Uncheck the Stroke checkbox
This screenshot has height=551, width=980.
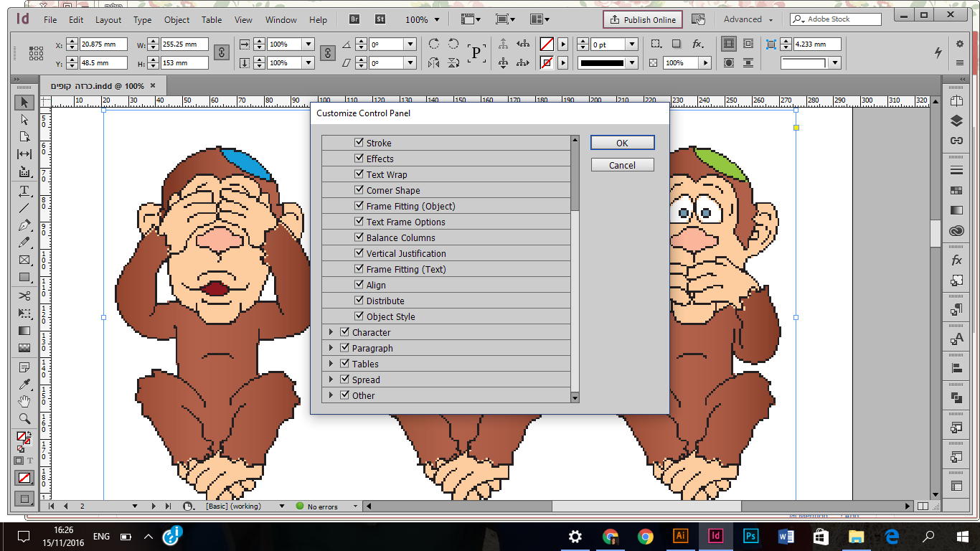[x=359, y=143]
